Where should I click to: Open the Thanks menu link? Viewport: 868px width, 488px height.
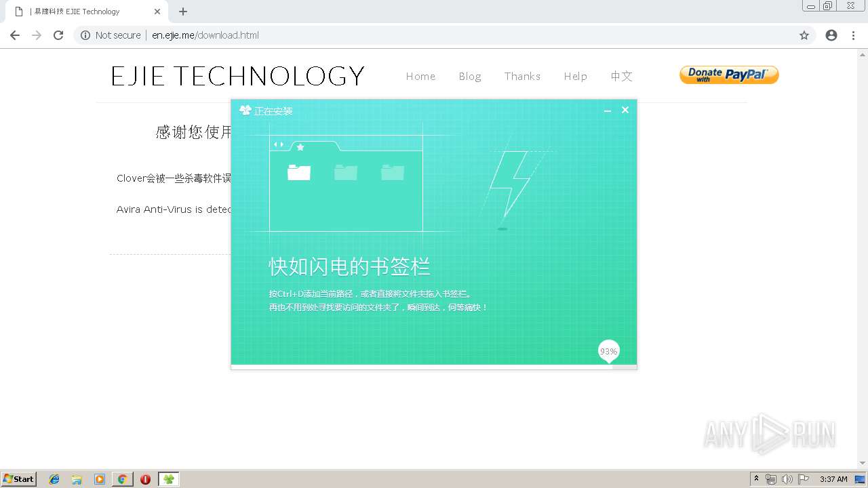click(x=522, y=76)
